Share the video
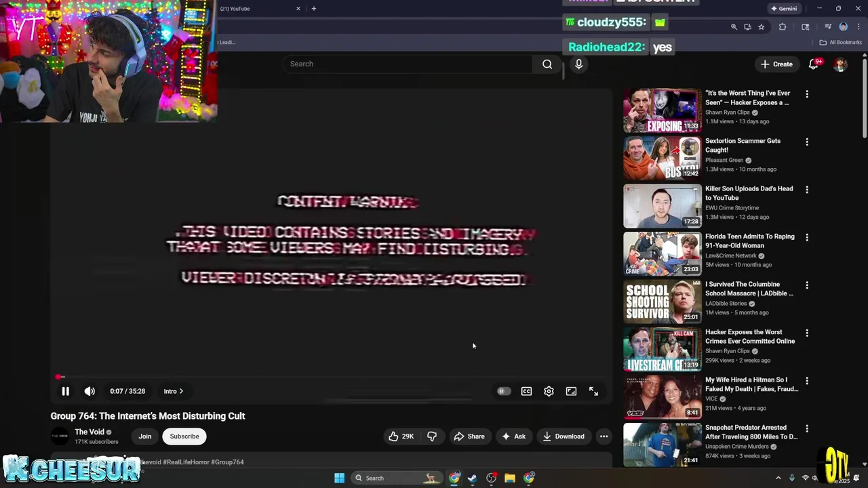Screen dimensions: 868x488 pos(469,436)
